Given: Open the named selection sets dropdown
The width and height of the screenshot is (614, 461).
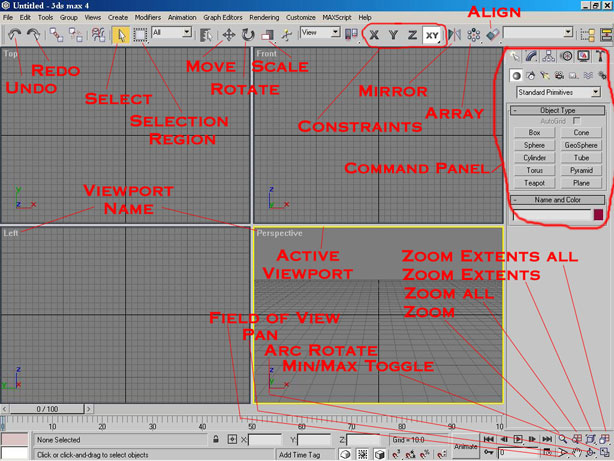Looking at the screenshot, I should tap(538, 33).
